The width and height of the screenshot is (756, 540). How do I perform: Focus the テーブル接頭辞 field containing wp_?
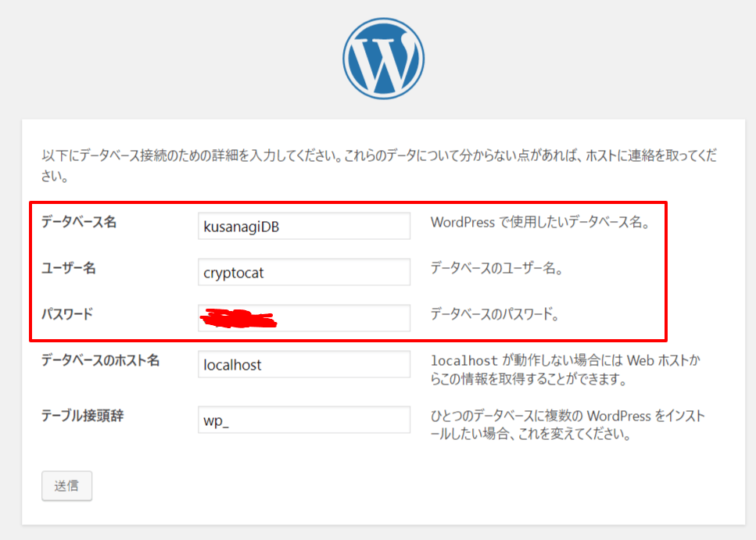[x=304, y=420]
